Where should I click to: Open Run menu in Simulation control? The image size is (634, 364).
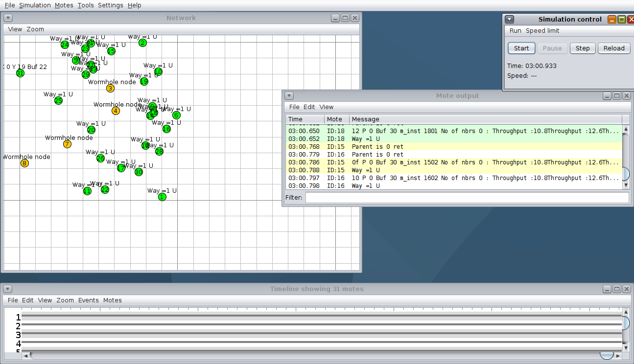516,31
